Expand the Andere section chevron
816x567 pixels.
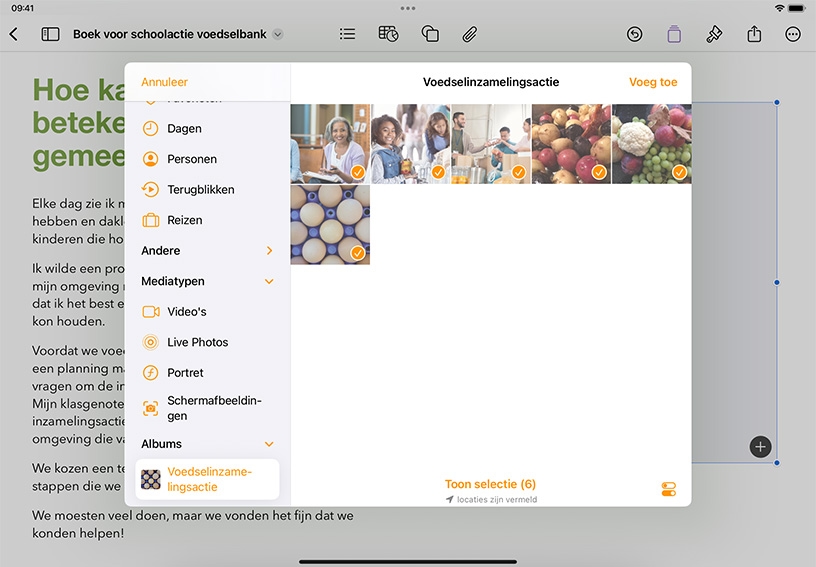tap(270, 251)
